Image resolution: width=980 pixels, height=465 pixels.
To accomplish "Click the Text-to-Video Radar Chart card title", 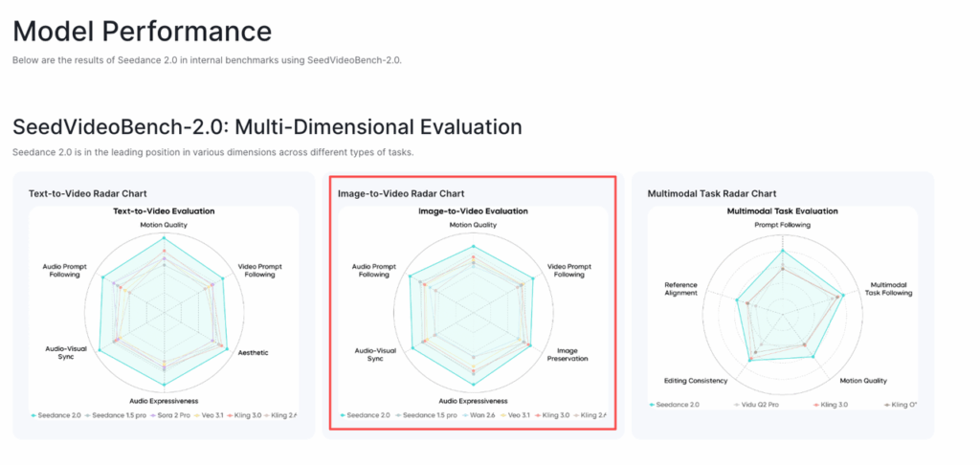I will click(x=87, y=193).
